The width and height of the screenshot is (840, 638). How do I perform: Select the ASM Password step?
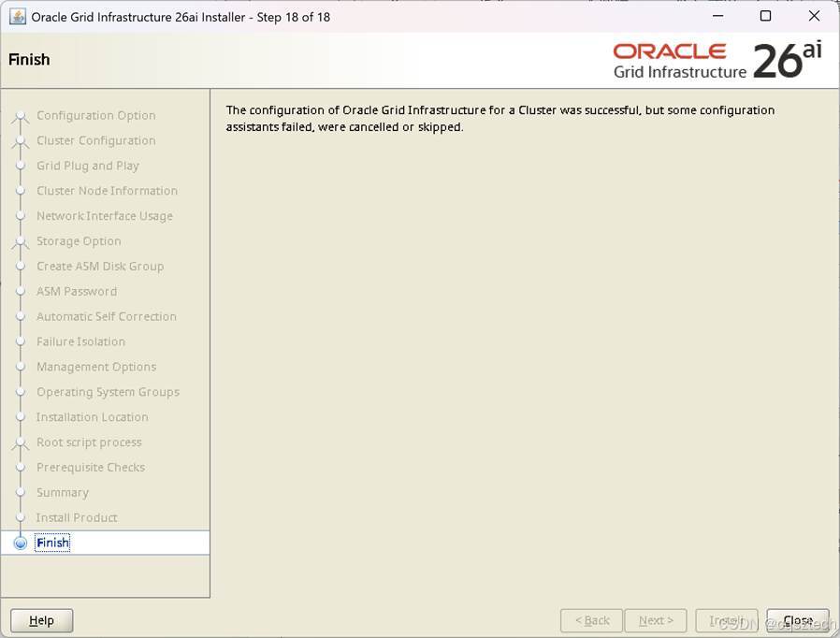[x=77, y=292]
